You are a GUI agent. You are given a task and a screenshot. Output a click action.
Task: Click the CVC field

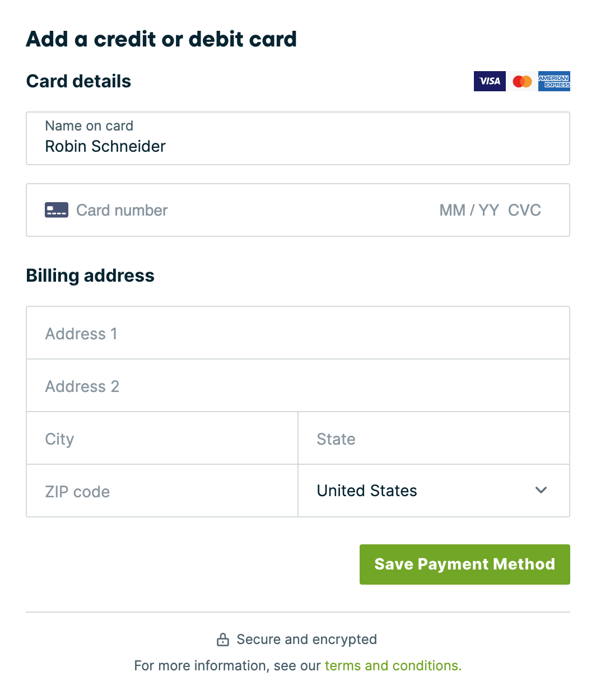pyautogui.click(x=524, y=210)
